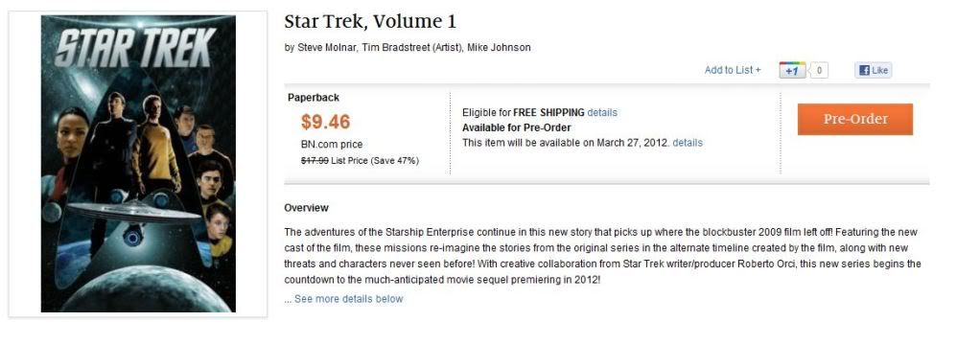The width and height of the screenshot is (980, 345).
Task: Select the Paperback format label
Action: pos(314,98)
